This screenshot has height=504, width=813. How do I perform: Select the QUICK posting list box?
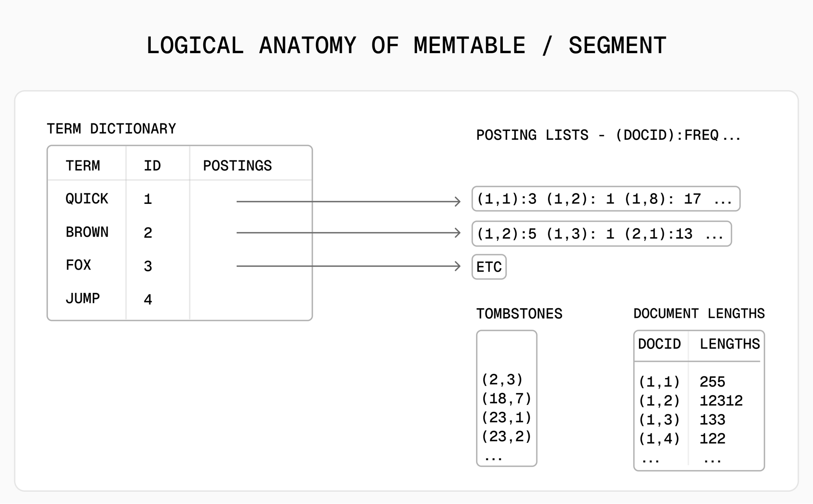606,199
